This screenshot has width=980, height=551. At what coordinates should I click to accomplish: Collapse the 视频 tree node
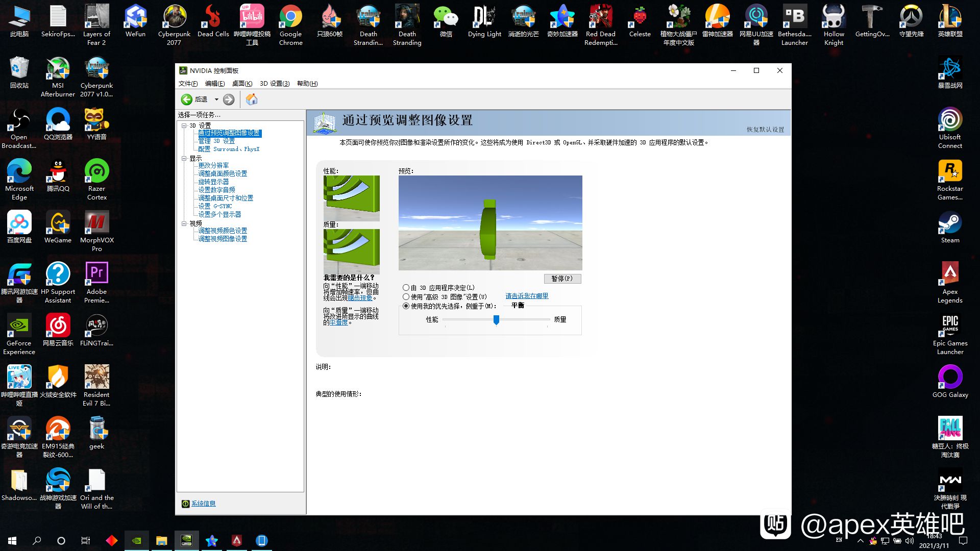184,223
